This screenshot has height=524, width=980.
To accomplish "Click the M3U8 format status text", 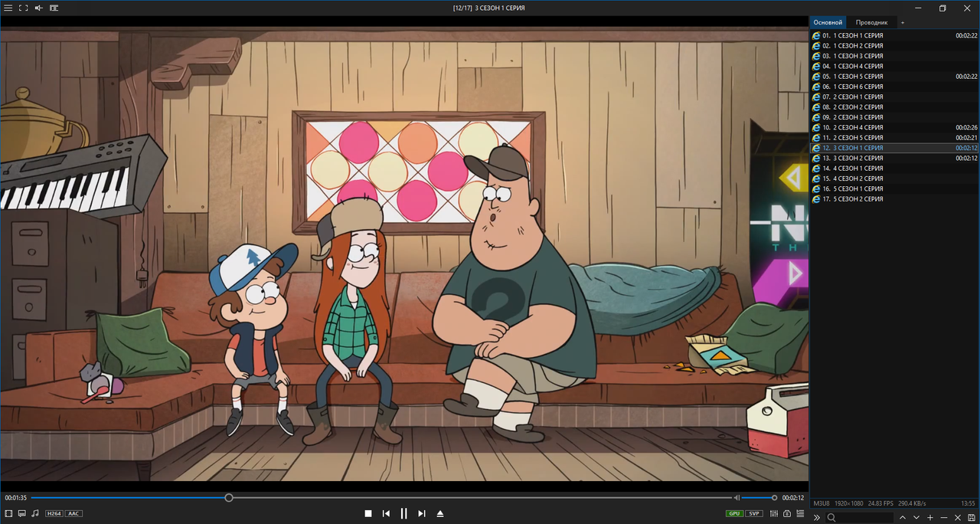I will tap(822, 503).
